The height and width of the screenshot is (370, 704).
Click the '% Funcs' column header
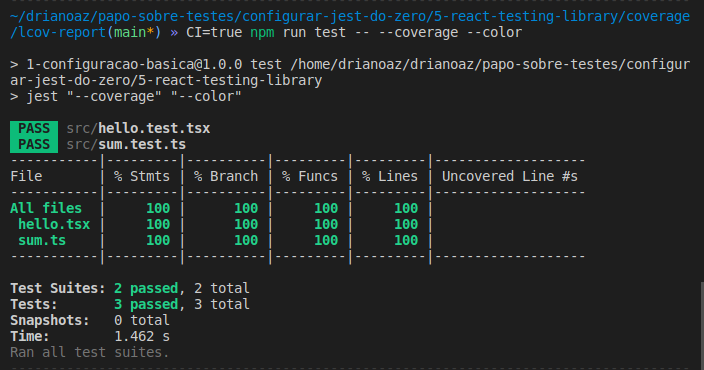coord(310,176)
